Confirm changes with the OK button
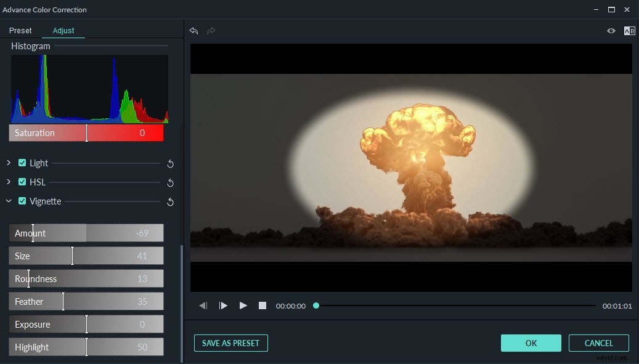The height and width of the screenshot is (364, 639). [x=531, y=343]
